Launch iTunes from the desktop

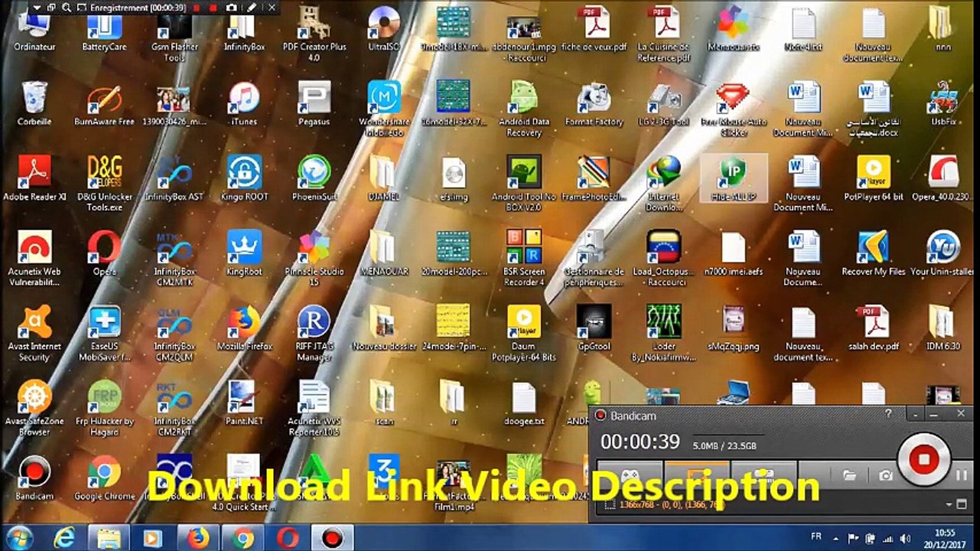pyautogui.click(x=244, y=104)
